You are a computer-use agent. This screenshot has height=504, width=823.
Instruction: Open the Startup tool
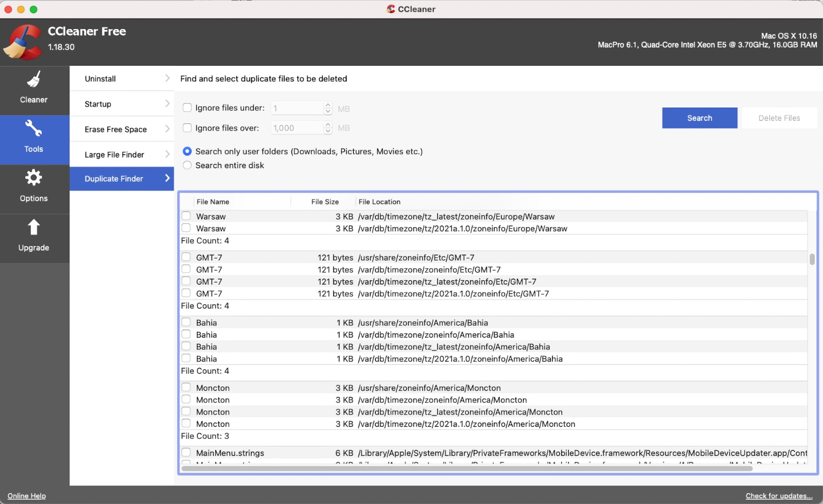tap(122, 104)
